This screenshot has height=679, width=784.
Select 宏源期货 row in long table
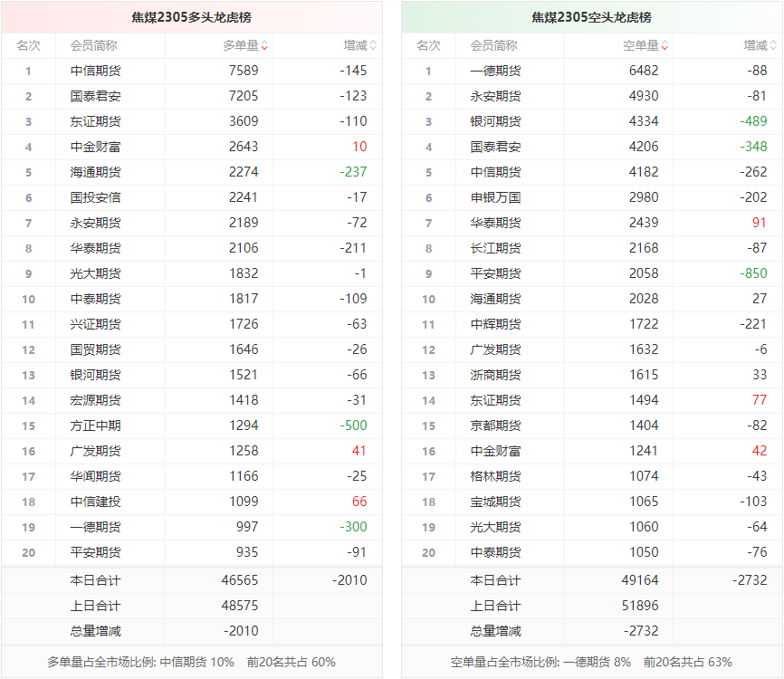(x=95, y=400)
